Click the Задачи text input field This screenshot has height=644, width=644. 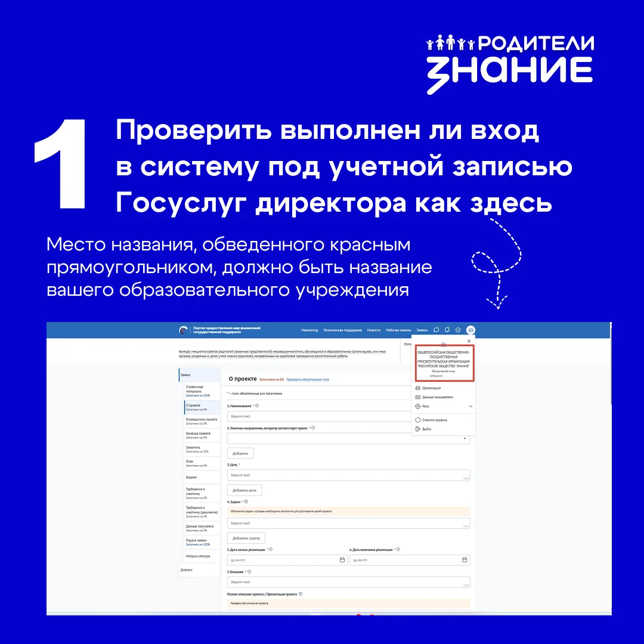pos(348,524)
